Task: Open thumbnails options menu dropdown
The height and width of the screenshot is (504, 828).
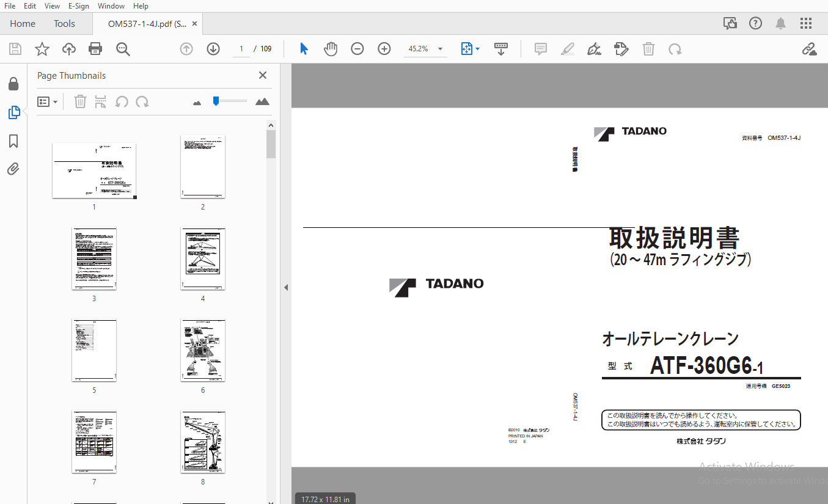Action: (48, 101)
